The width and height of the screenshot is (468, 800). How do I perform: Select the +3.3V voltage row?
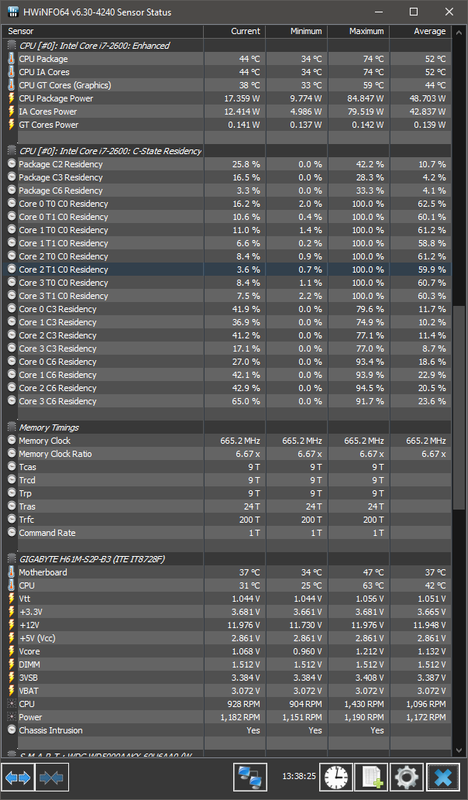click(227, 612)
